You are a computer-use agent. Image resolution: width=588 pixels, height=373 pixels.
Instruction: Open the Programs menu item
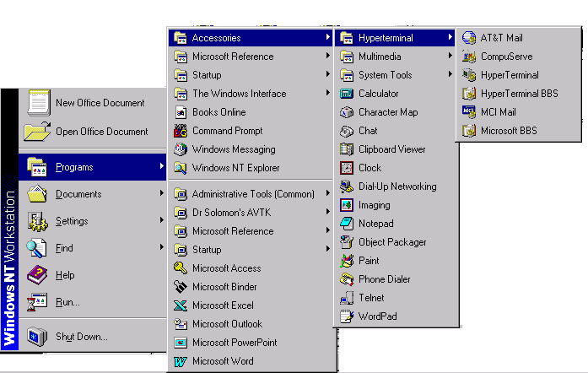click(x=93, y=167)
